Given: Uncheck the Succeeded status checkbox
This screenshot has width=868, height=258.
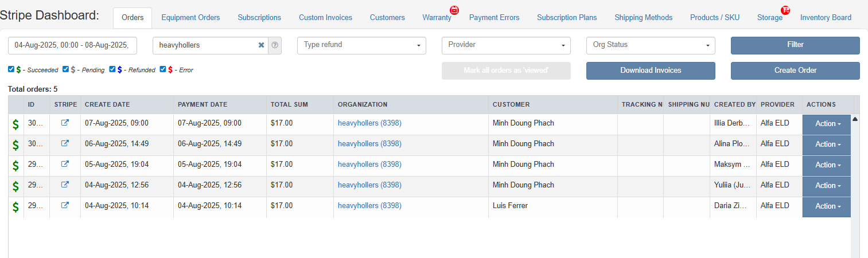Looking at the screenshot, I should click(11, 69).
